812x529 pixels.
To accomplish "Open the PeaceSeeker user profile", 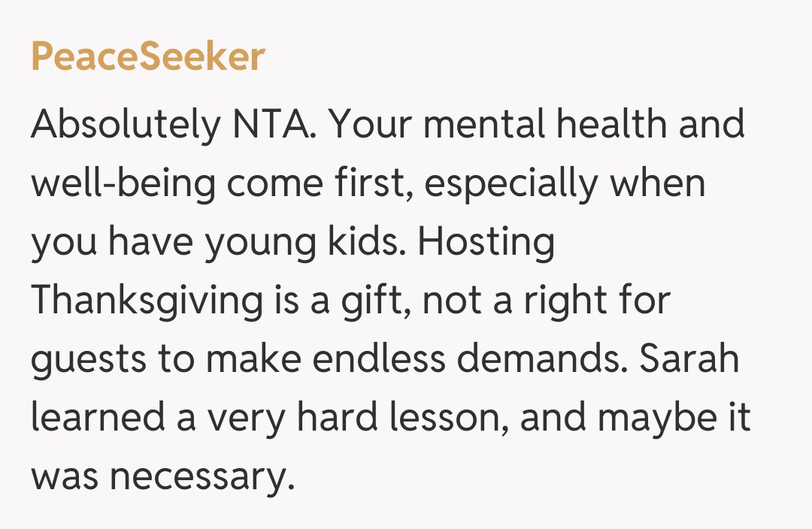I will click(148, 56).
